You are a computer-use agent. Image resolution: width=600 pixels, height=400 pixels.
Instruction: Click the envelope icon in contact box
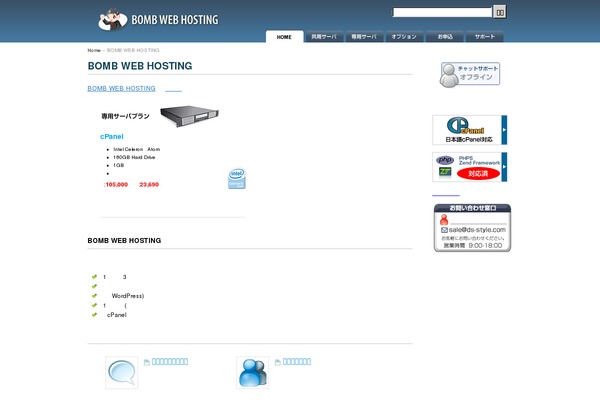(x=444, y=230)
